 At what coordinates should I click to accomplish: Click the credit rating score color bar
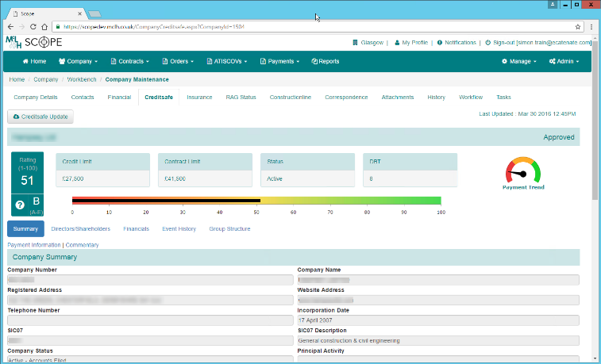256,201
